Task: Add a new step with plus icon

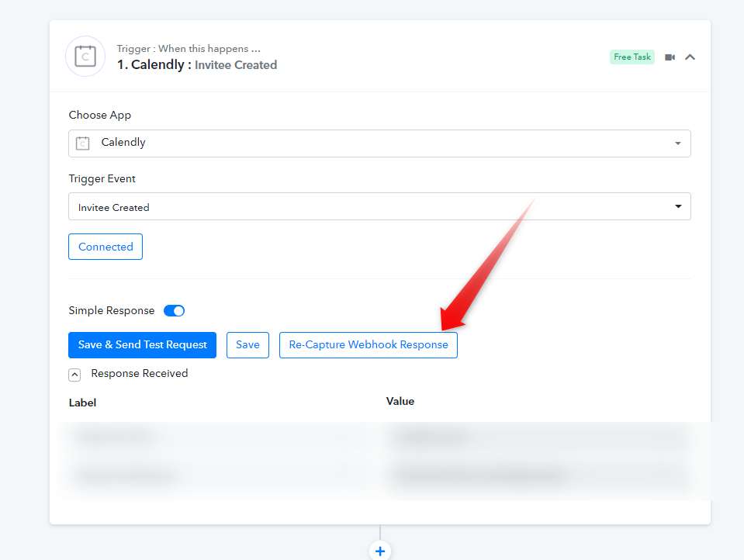Action: point(380,551)
